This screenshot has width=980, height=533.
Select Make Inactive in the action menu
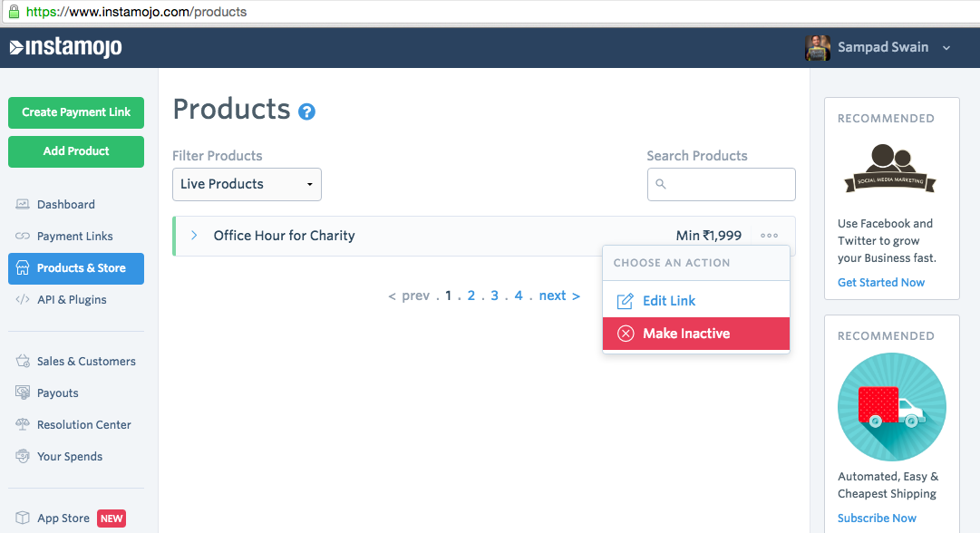click(x=686, y=334)
